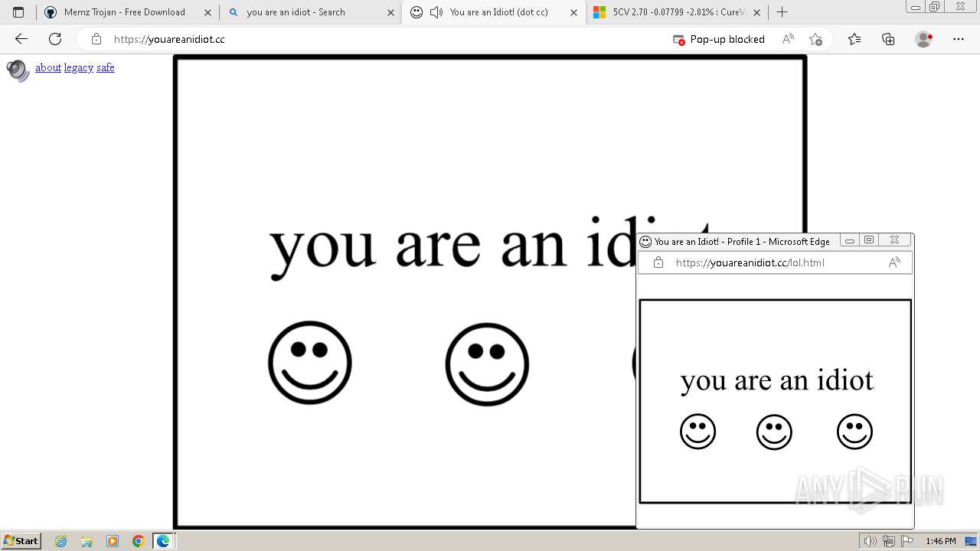Activate Read aloud in popup window
The image size is (980, 551).
click(894, 262)
